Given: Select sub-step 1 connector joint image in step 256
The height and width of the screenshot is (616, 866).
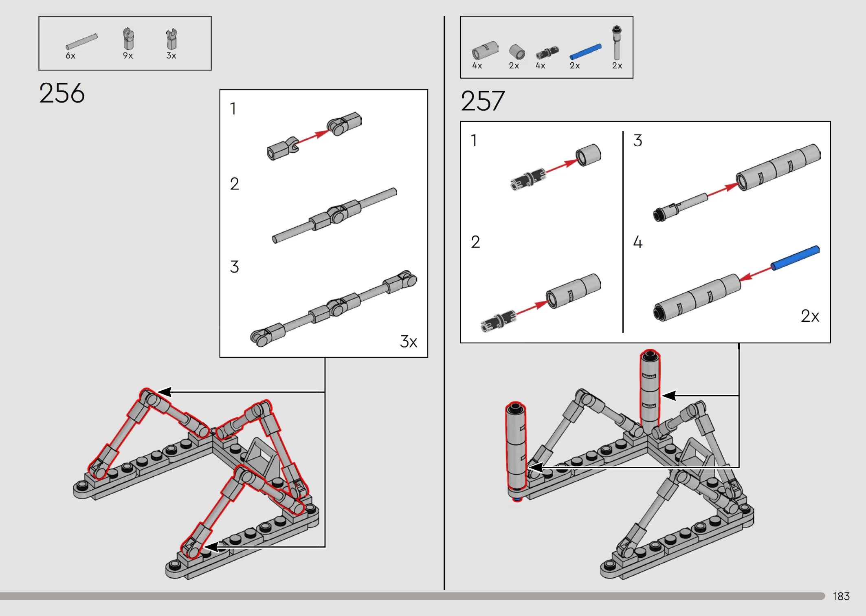Looking at the screenshot, I should [314, 136].
